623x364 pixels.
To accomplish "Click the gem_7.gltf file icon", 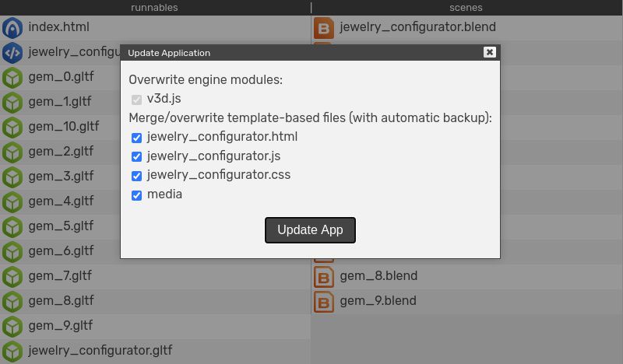I will point(12,277).
